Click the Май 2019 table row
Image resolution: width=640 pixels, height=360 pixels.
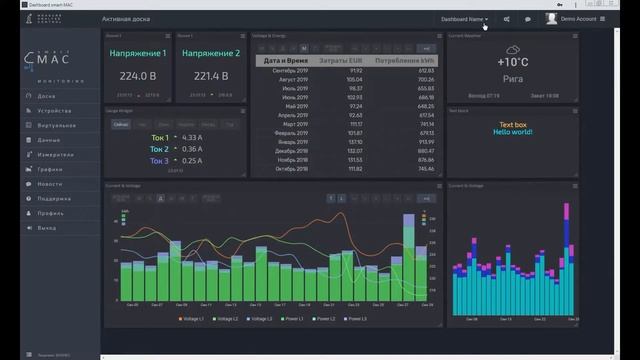(x=347, y=107)
